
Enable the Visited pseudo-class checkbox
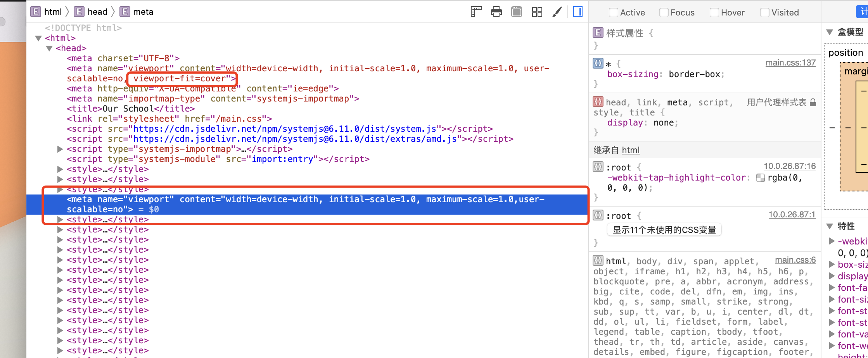click(x=765, y=12)
